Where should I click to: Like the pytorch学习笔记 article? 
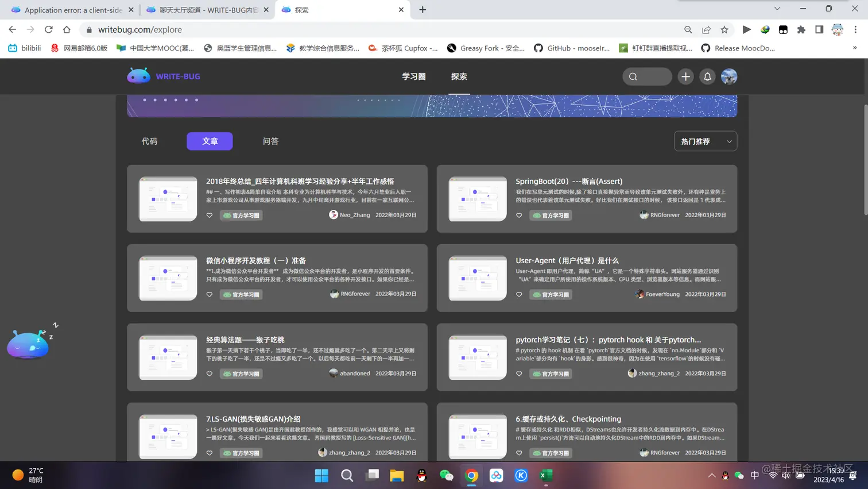click(519, 374)
